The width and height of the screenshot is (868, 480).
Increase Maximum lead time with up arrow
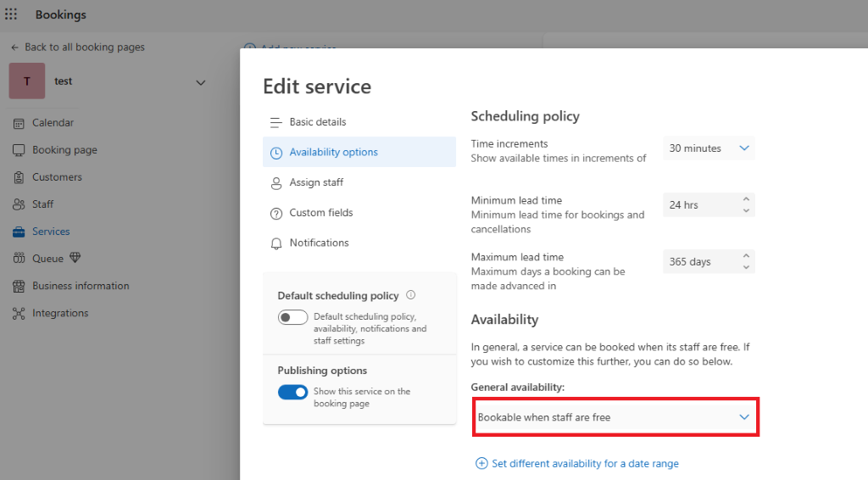tap(746, 256)
